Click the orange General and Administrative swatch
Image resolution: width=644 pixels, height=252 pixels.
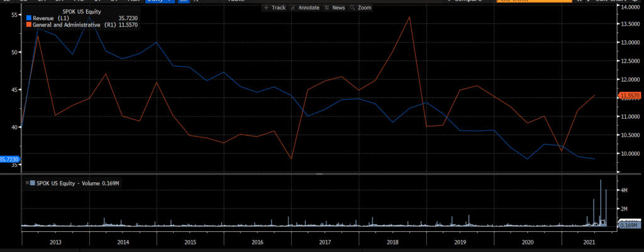click(28, 25)
